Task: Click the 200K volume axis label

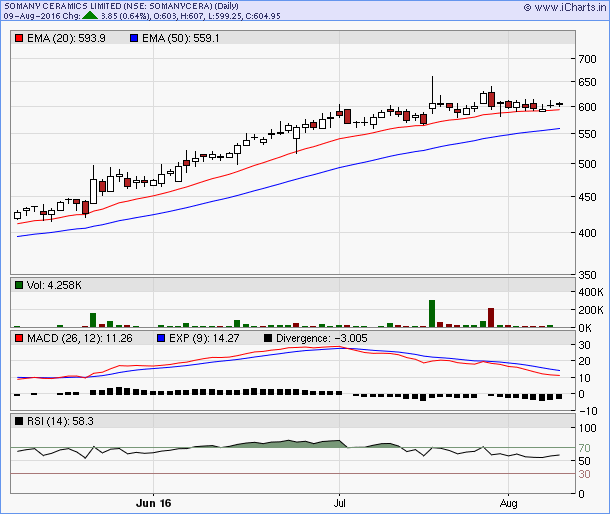Action: pos(591,310)
